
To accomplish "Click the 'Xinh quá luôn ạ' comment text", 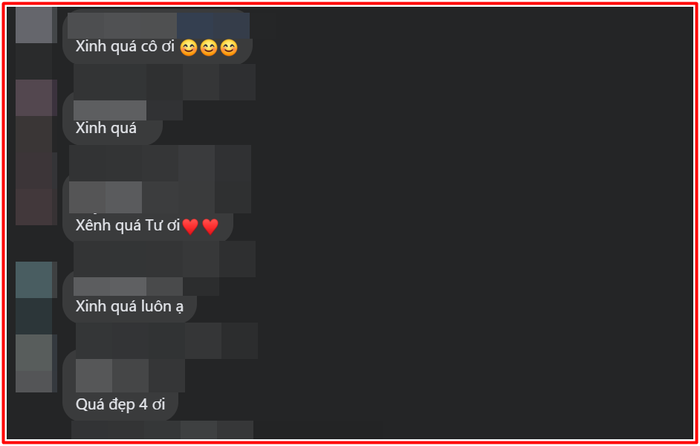I will coord(129,307).
